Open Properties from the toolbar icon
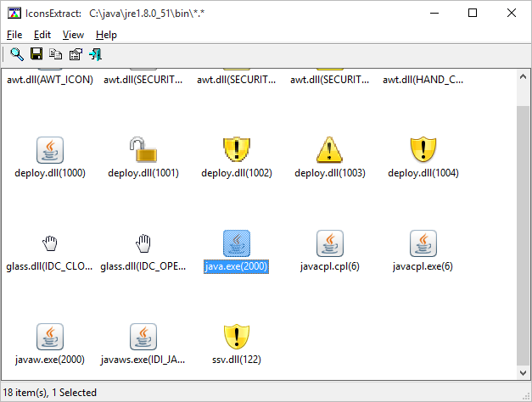This screenshot has height=402, width=532. [76, 54]
